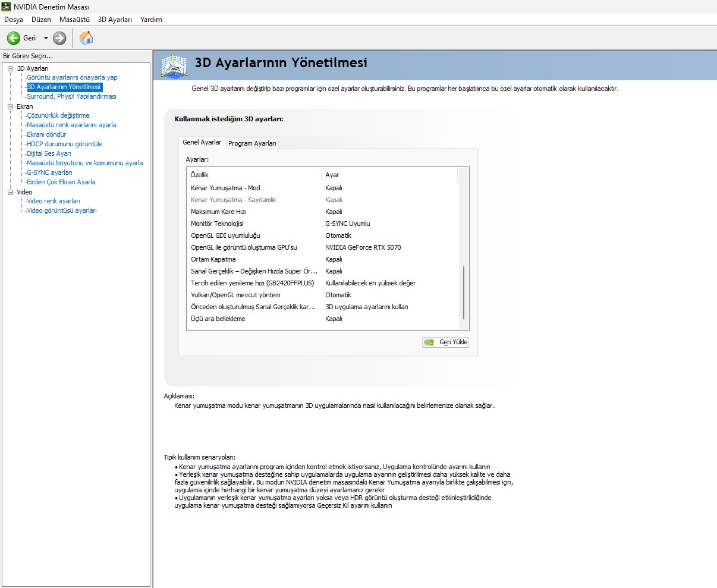Viewport: 717px width, 588px height.
Task: Select Ortam Kapatma setting row
Action: pyautogui.click(x=323, y=259)
